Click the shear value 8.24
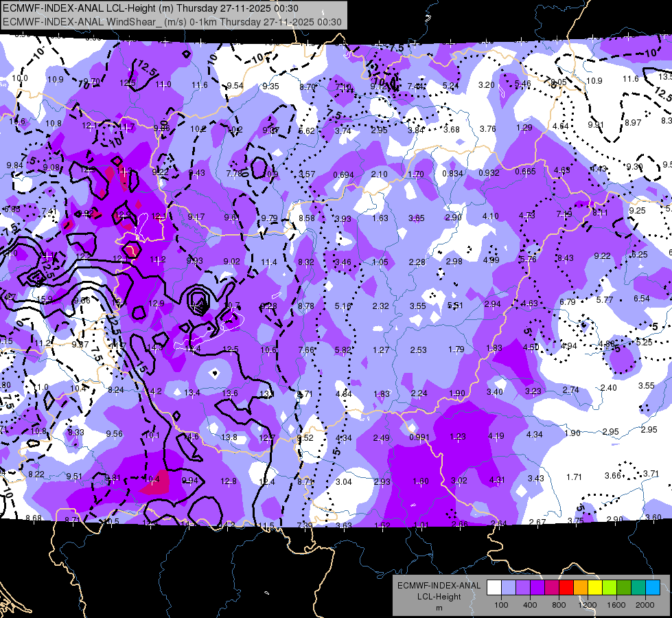This screenshot has width=672, height=618. point(116,390)
